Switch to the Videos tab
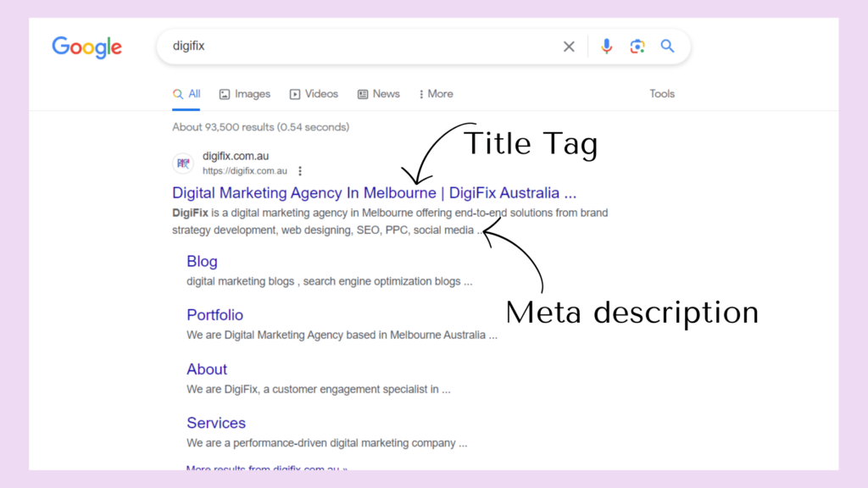The height and width of the screenshot is (488, 868). (x=314, y=94)
